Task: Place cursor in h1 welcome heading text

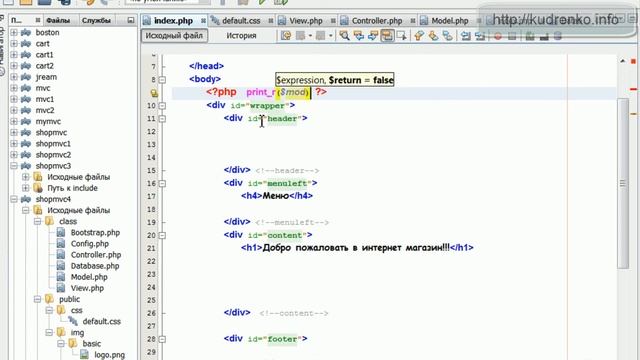Action: (356, 248)
